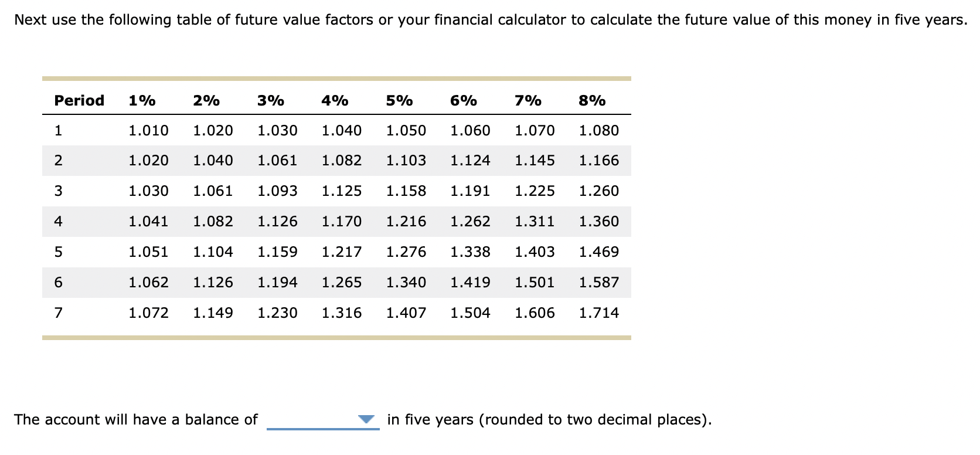Click the 8% column header
Image resolution: width=980 pixels, height=455 pixels.
click(591, 100)
